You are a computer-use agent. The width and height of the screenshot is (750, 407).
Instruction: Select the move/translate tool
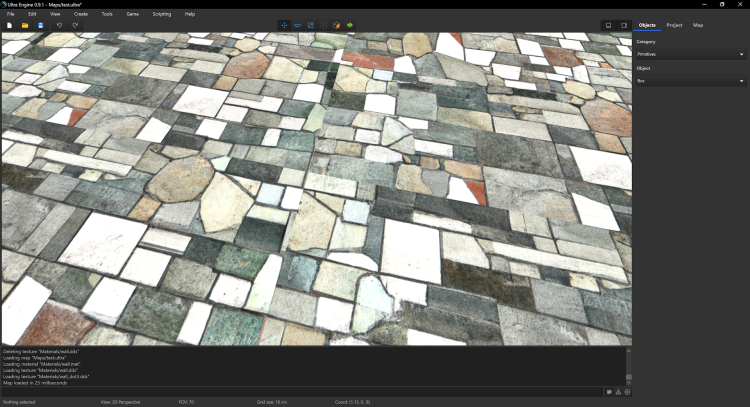pos(283,25)
